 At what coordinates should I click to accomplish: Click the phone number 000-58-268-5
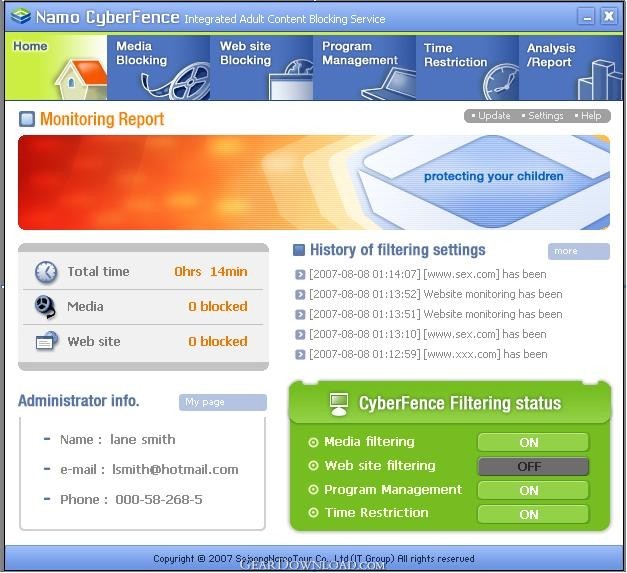click(x=159, y=500)
